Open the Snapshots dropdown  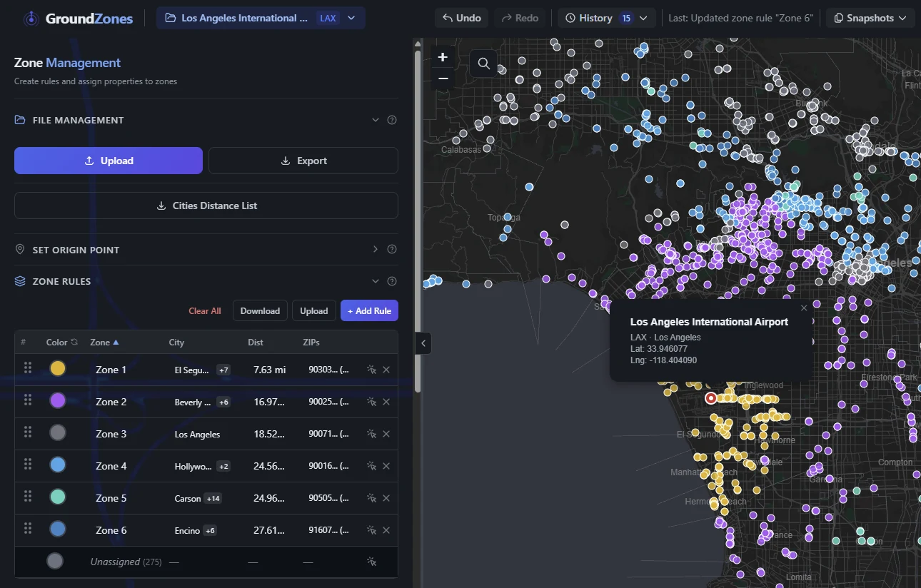pos(870,18)
